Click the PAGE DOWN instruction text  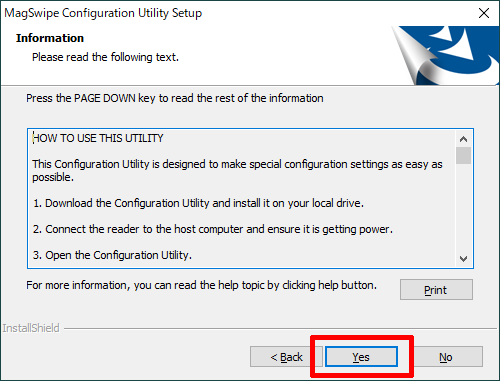pos(175,98)
